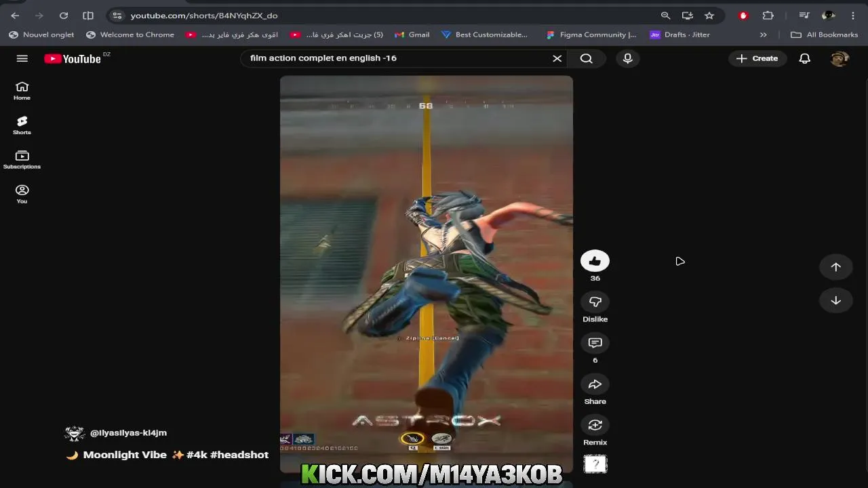Like this Short
This screenshot has height=488, width=868.
pos(595,261)
